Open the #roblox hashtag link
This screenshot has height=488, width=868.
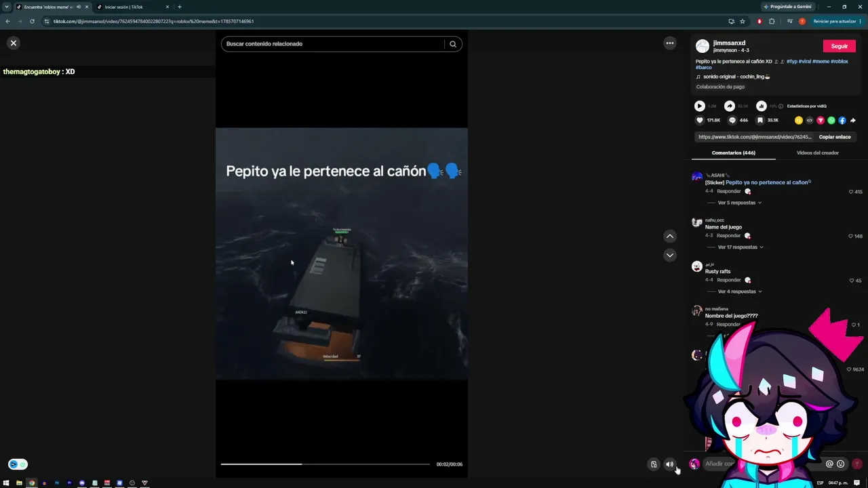[840, 62]
